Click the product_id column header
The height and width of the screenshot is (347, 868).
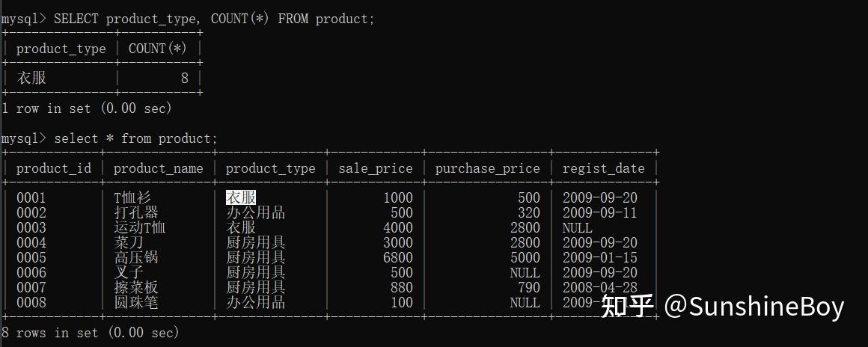point(53,168)
